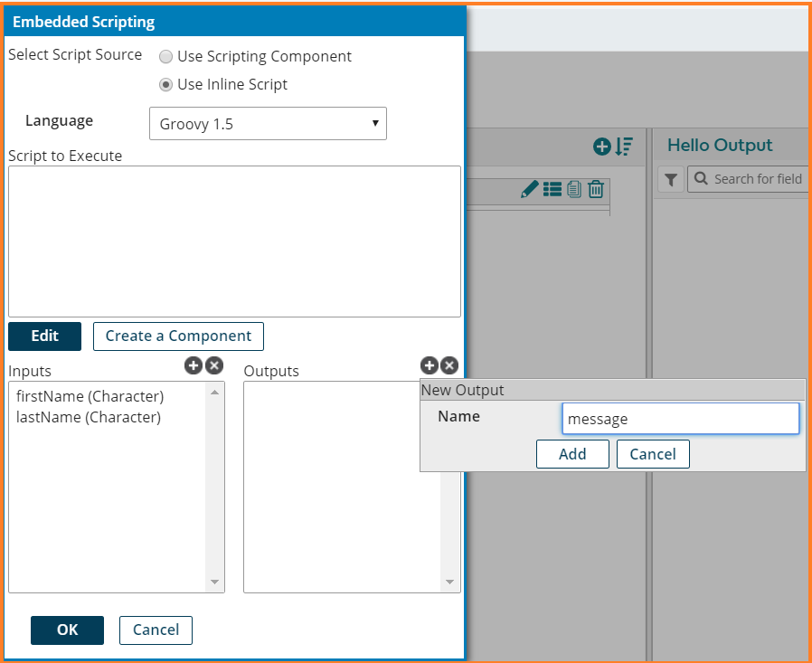Click the add input plus icon
Viewport: 812px width, 663px height.
[x=193, y=365]
